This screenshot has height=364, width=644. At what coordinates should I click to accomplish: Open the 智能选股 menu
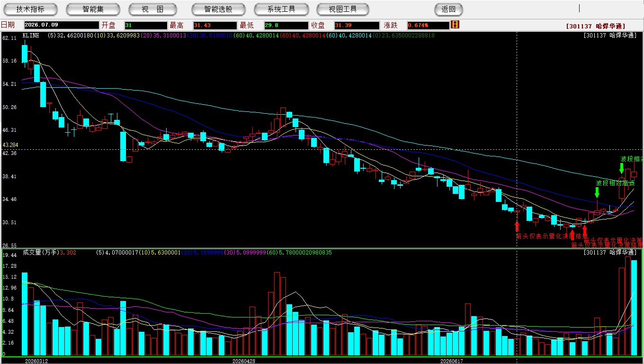[218, 9]
